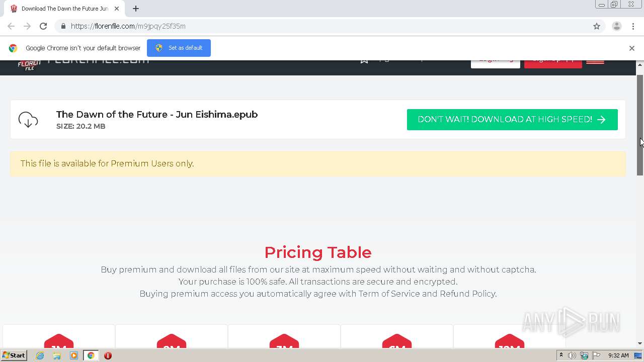Reload the current page
The width and height of the screenshot is (644, 362).
[43, 26]
